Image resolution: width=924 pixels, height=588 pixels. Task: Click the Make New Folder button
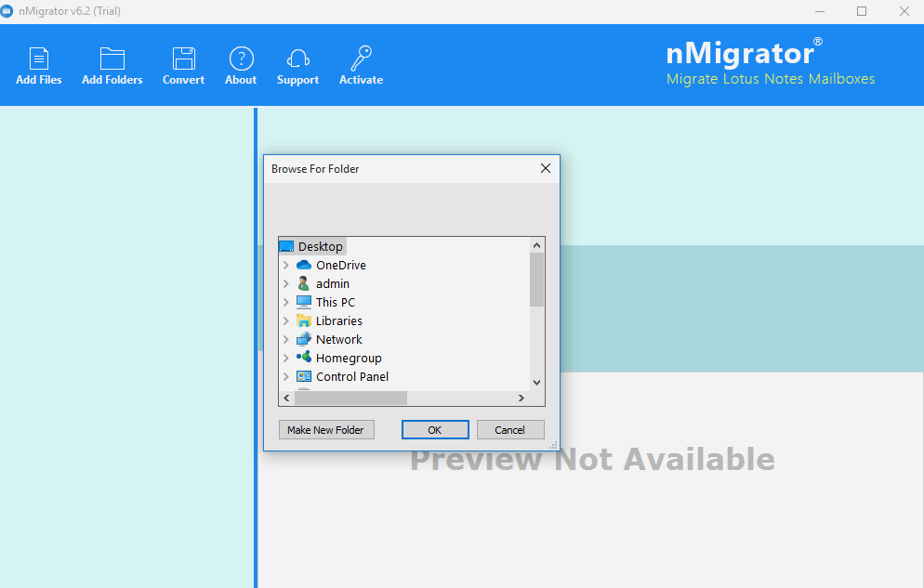point(325,430)
